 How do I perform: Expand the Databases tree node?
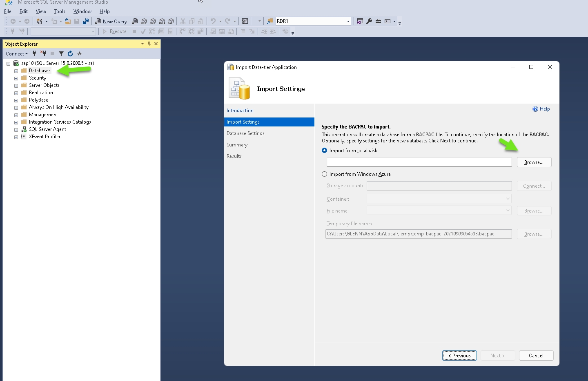tap(16, 71)
